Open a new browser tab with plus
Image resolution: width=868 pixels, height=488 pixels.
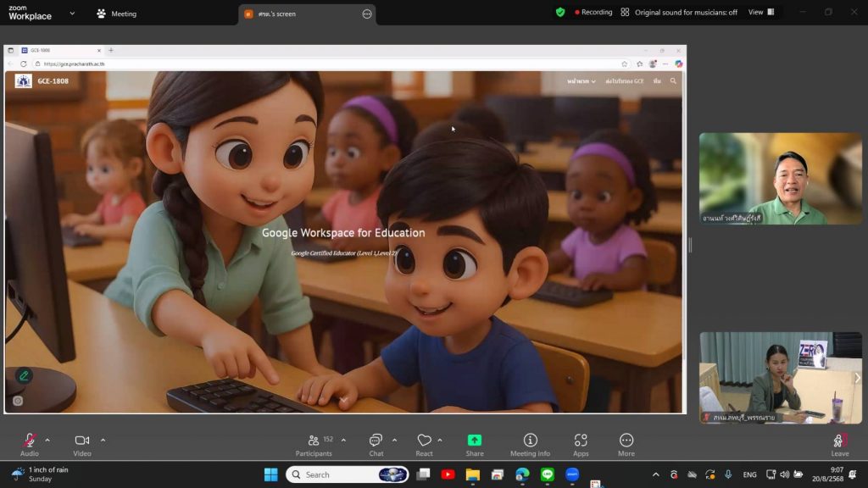pos(111,50)
